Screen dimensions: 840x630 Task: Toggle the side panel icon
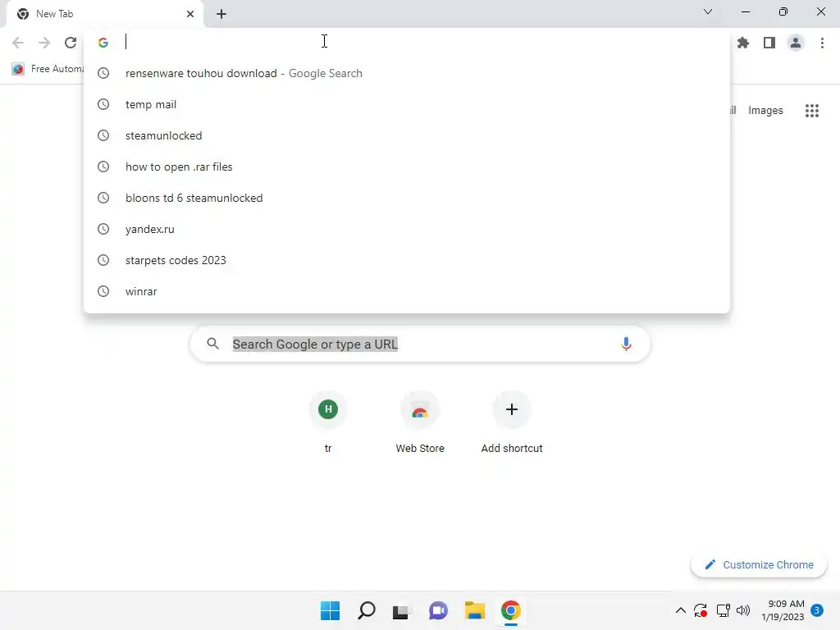769,43
